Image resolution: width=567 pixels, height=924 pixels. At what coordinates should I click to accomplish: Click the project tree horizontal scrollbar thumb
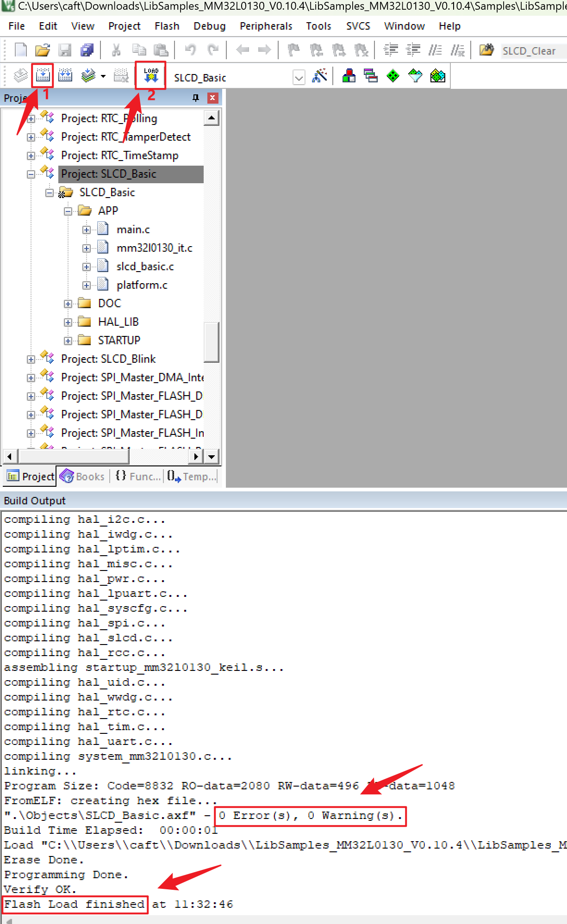pos(73,457)
